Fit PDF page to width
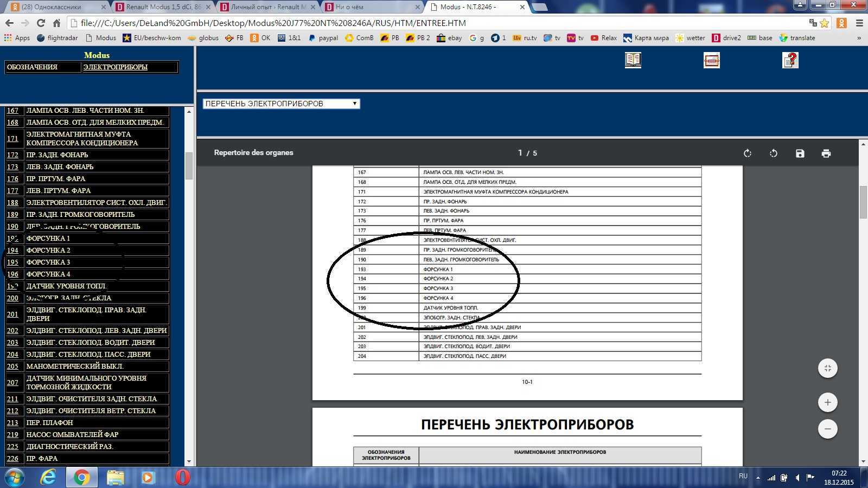 coord(828,368)
